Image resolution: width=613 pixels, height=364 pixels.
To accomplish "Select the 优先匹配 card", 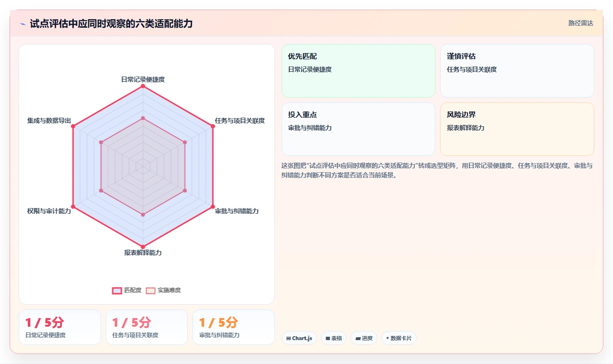I will (358, 71).
